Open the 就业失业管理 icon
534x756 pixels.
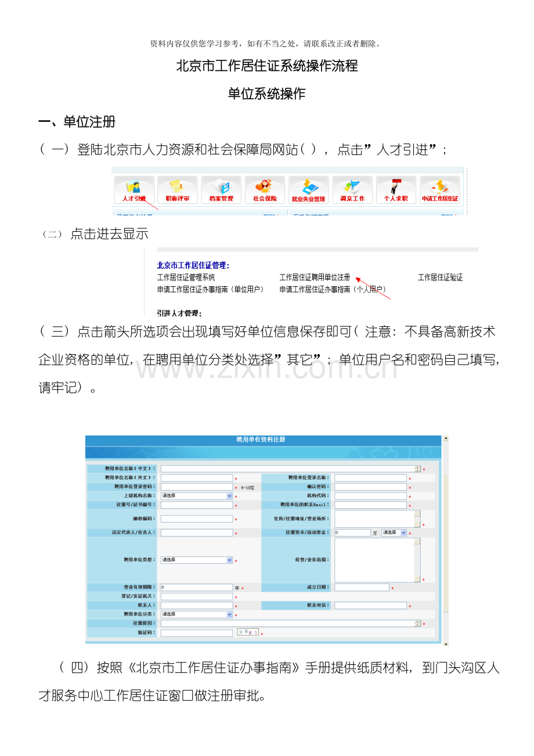tap(309, 190)
